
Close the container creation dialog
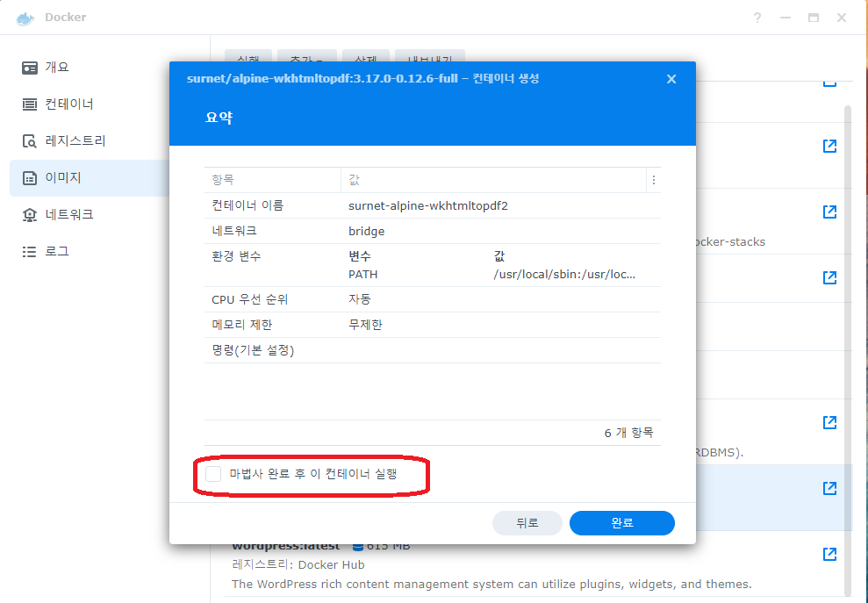(671, 79)
